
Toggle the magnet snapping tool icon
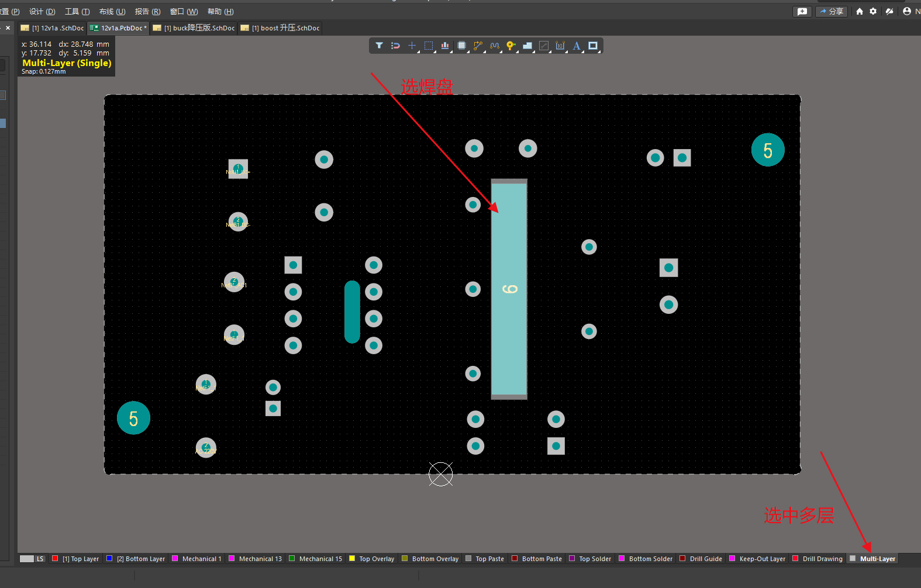tap(395, 46)
